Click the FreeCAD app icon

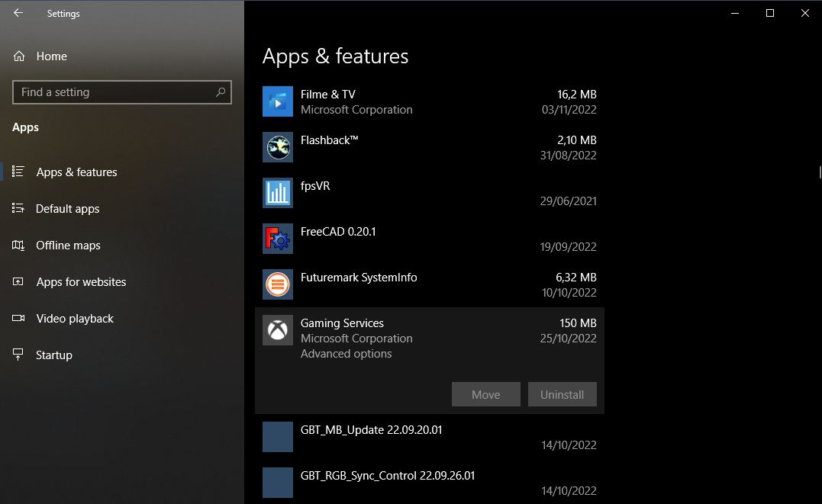pos(278,239)
